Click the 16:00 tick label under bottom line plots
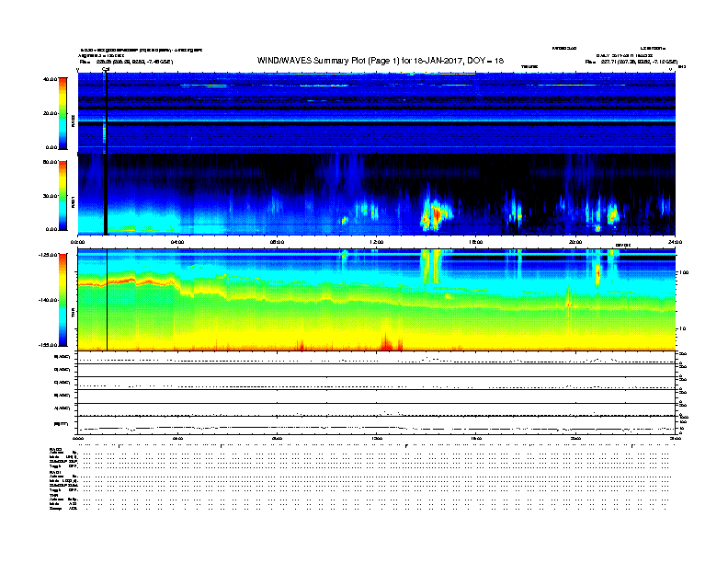Viewport: 728px width, 563px height. (x=476, y=438)
